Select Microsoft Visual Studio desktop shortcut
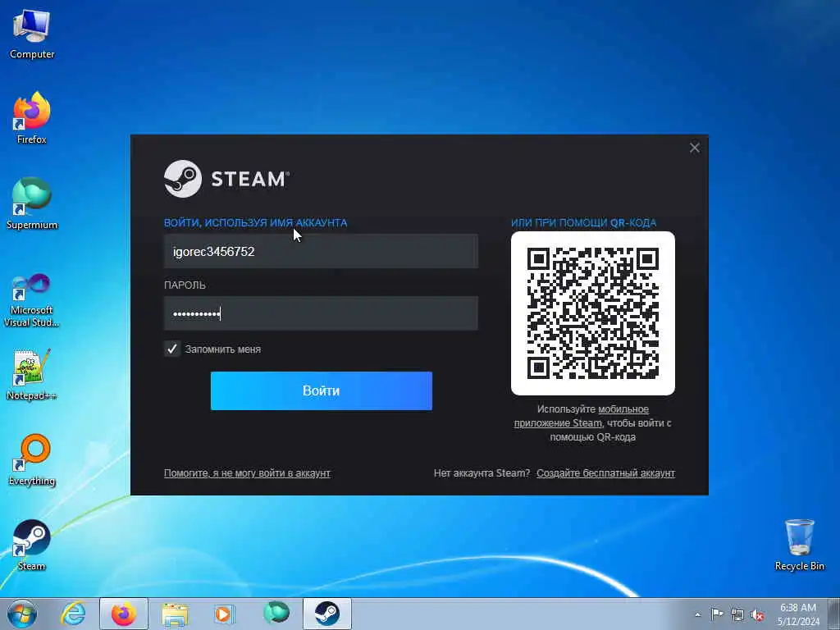The image size is (840, 630). click(x=32, y=300)
